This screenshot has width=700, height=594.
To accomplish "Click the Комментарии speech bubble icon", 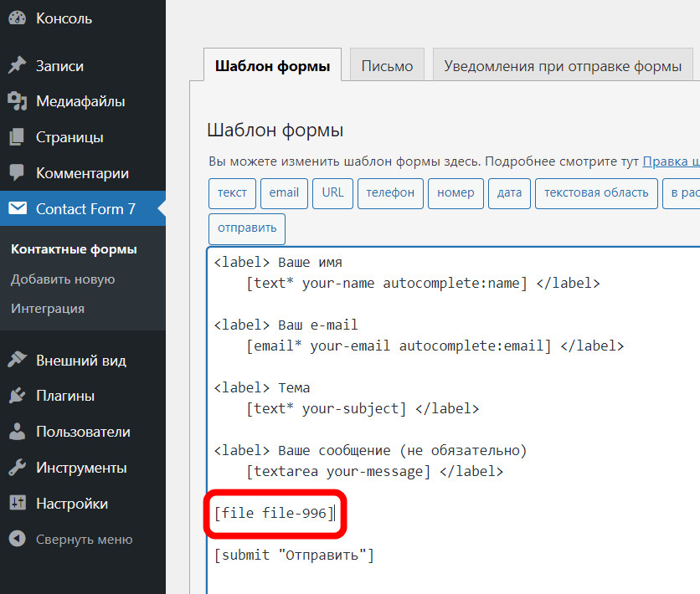I will [x=18, y=172].
